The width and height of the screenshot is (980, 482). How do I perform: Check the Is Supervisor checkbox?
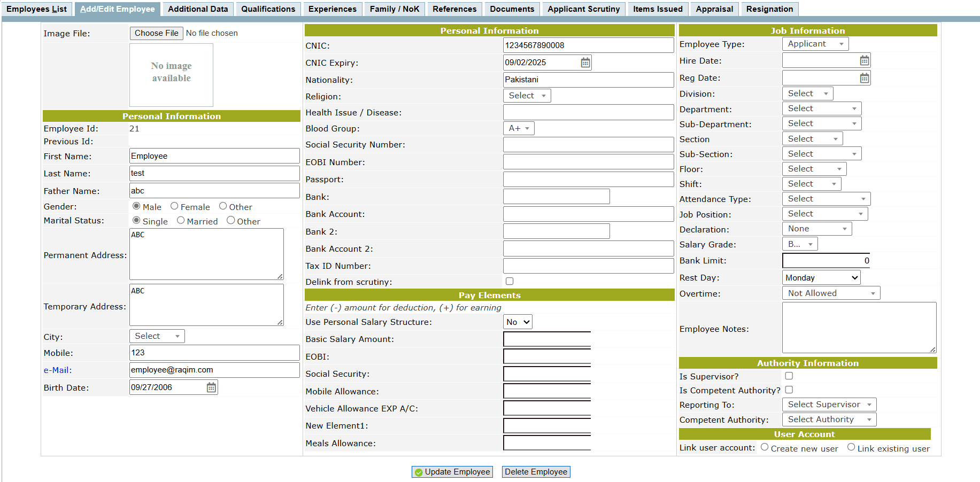[x=789, y=376]
